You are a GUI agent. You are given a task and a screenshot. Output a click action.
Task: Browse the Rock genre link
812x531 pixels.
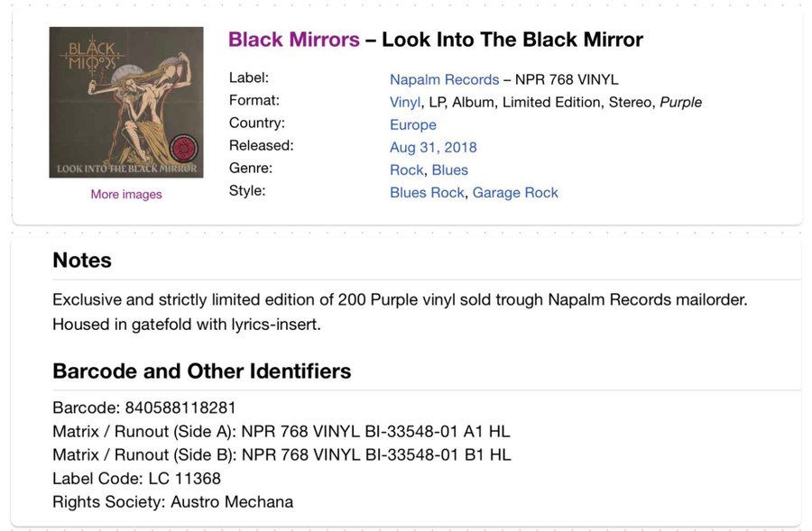click(x=407, y=169)
